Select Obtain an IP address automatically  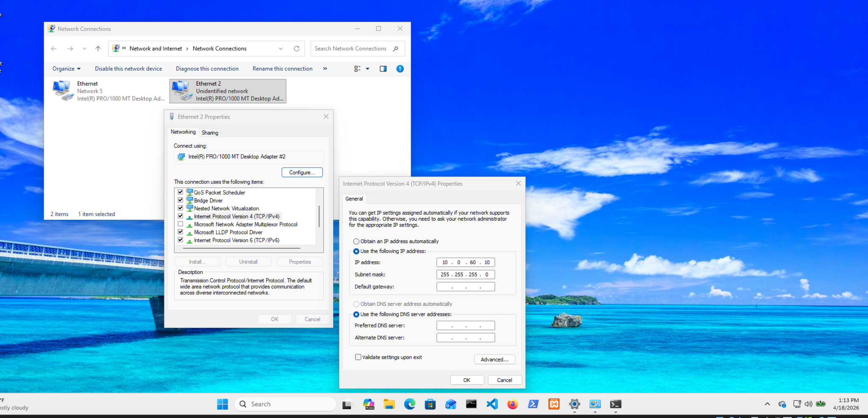pyautogui.click(x=356, y=241)
